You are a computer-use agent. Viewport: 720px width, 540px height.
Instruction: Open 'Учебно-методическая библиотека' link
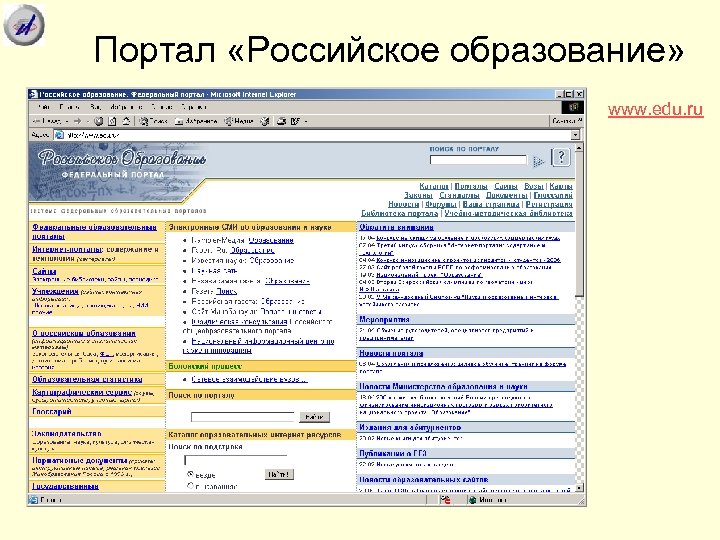click(508, 213)
